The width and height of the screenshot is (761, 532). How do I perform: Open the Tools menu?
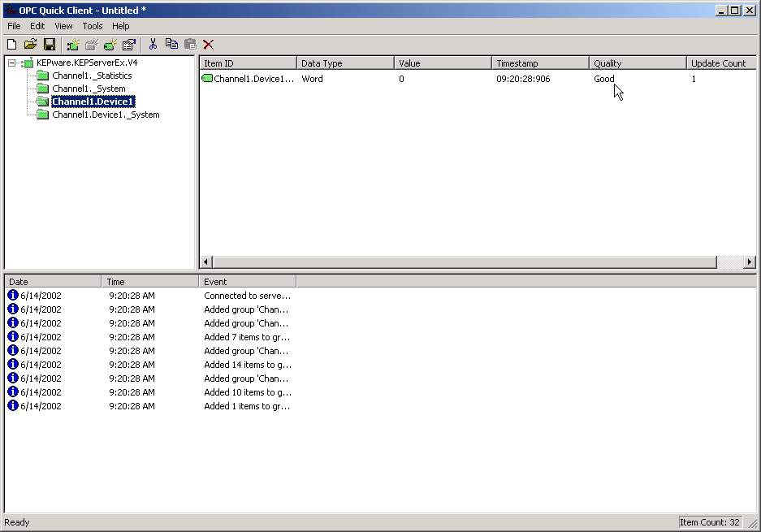(x=93, y=26)
